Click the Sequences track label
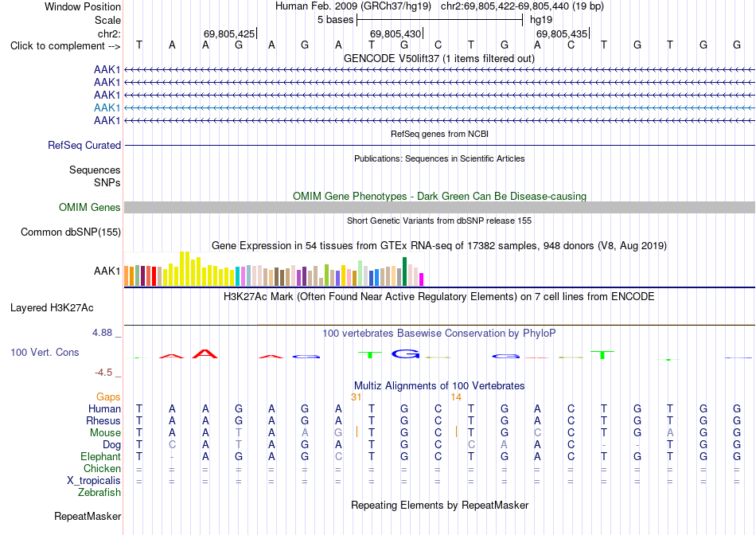 coord(95,170)
